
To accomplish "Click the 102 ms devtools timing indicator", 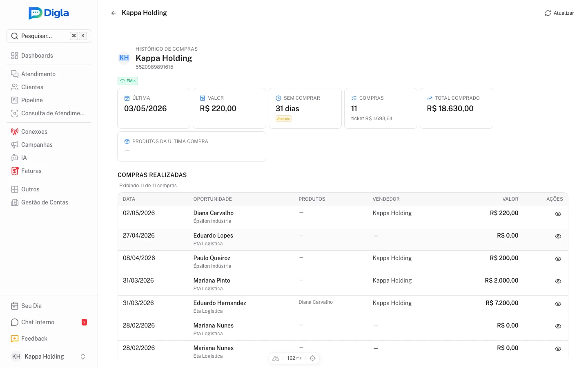I will click(x=294, y=358).
